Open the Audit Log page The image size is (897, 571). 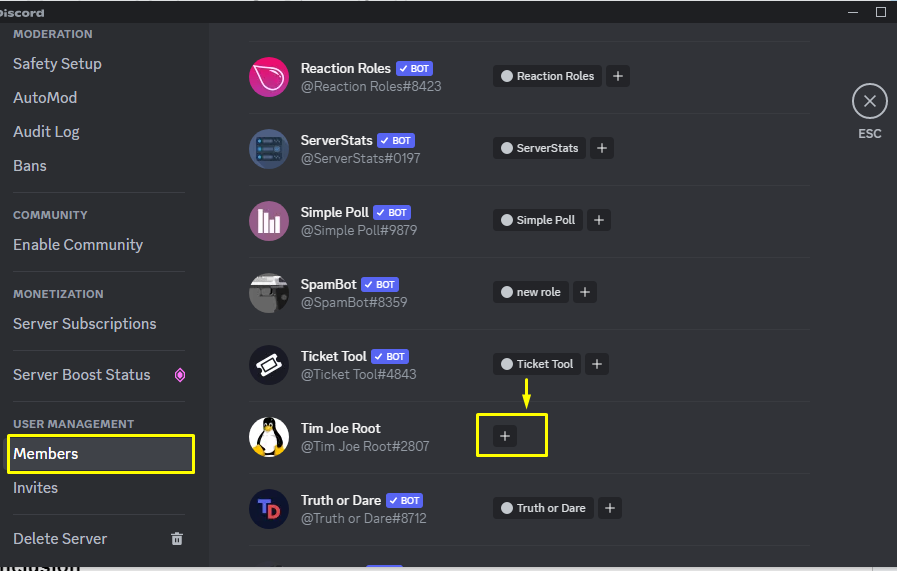pyautogui.click(x=46, y=132)
